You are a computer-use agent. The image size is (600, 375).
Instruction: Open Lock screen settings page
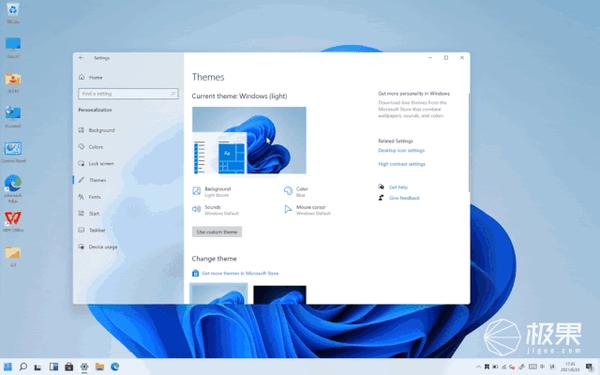[96, 163]
